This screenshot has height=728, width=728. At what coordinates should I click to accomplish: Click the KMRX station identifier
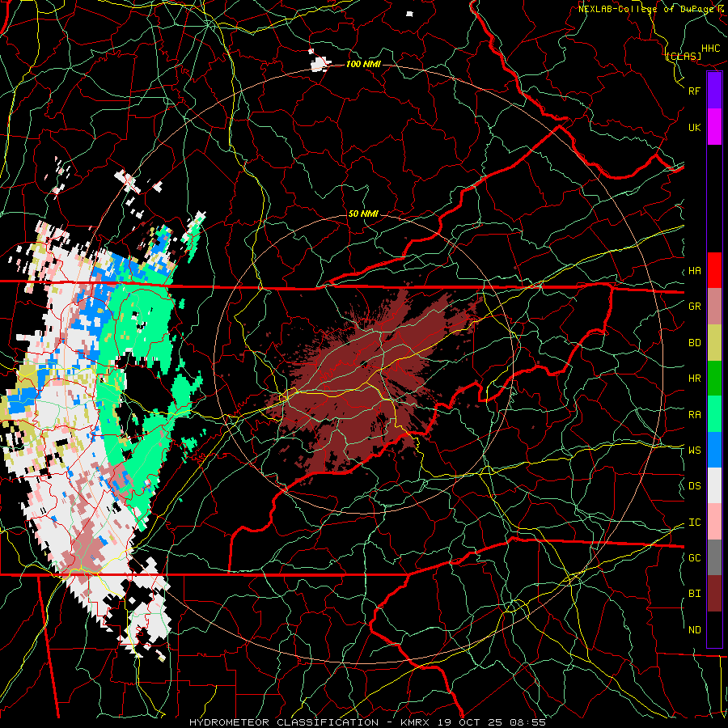(415, 722)
